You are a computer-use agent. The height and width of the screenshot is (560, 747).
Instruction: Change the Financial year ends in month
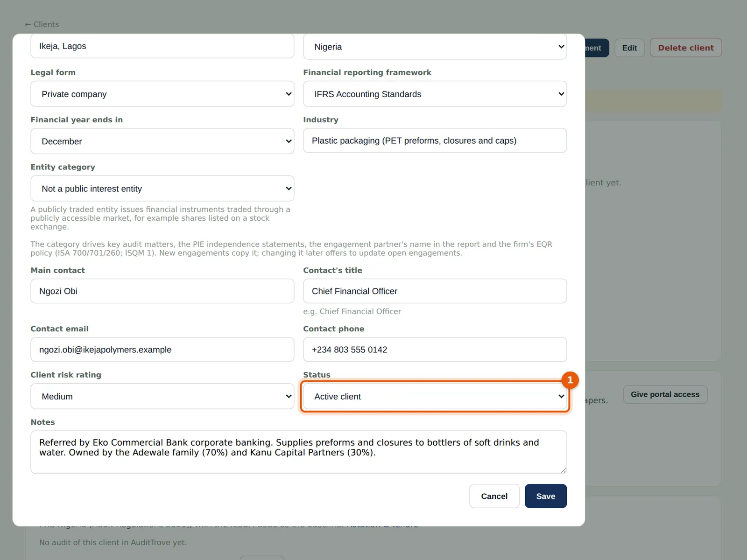tap(162, 141)
